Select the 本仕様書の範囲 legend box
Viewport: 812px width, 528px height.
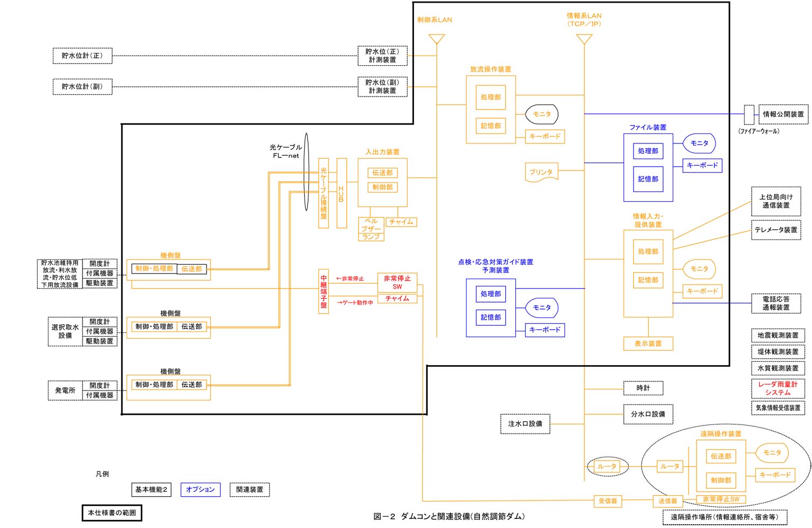[112, 513]
